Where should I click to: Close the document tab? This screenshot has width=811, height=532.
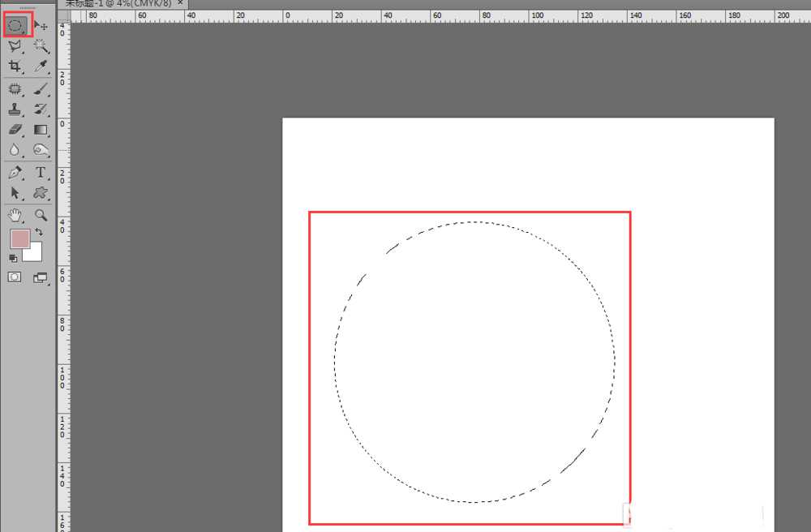180,3
